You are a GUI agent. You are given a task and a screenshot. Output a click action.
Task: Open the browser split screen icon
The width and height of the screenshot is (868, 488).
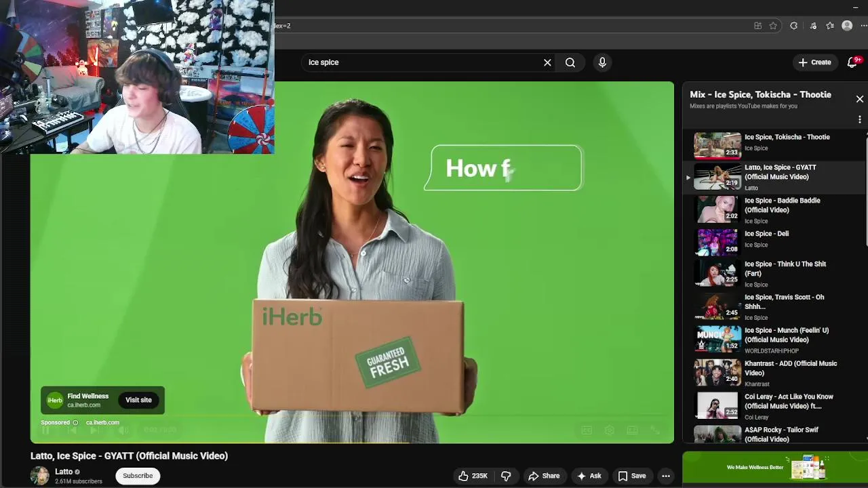click(x=757, y=26)
